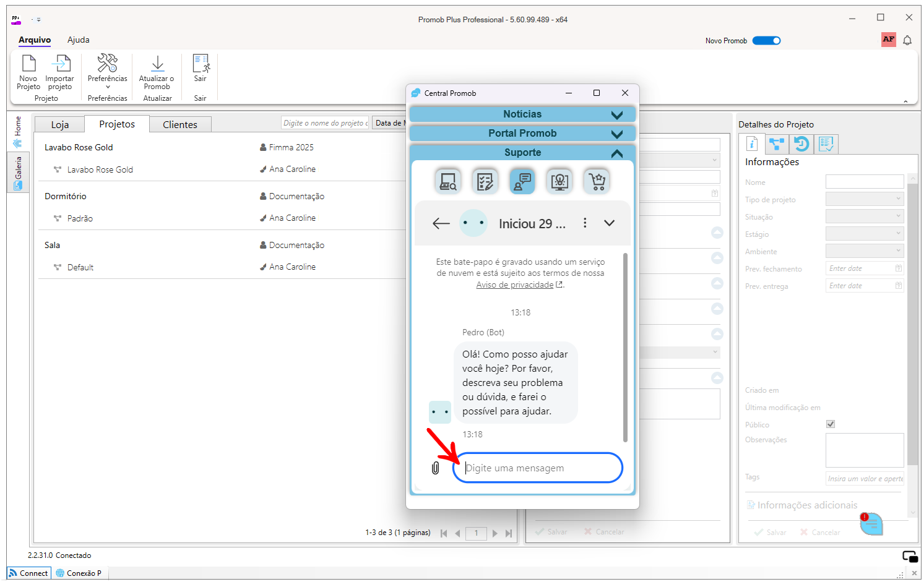
Task: Open the Ajuda ribbon tab
Action: 79,40
